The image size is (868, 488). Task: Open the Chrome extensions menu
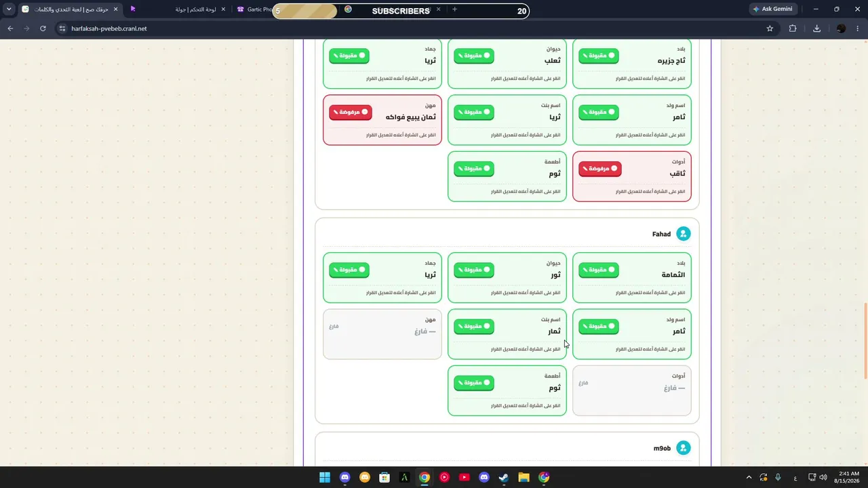pos(793,28)
